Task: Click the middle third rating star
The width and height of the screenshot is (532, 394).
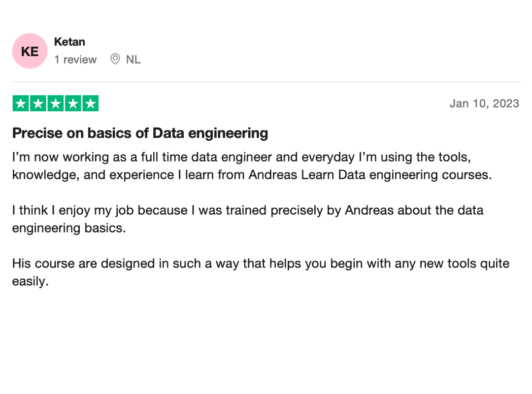Action: pos(56,103)
